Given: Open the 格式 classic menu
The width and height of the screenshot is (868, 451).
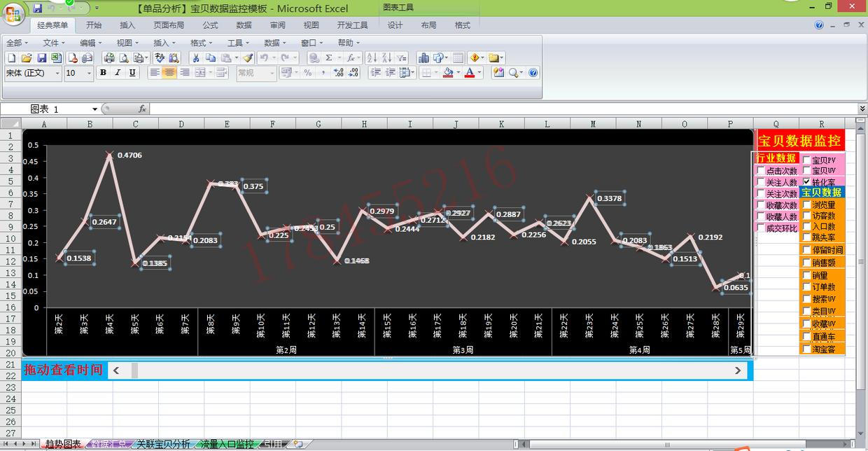Looking at the screenshot, I should tap(201, 43).
